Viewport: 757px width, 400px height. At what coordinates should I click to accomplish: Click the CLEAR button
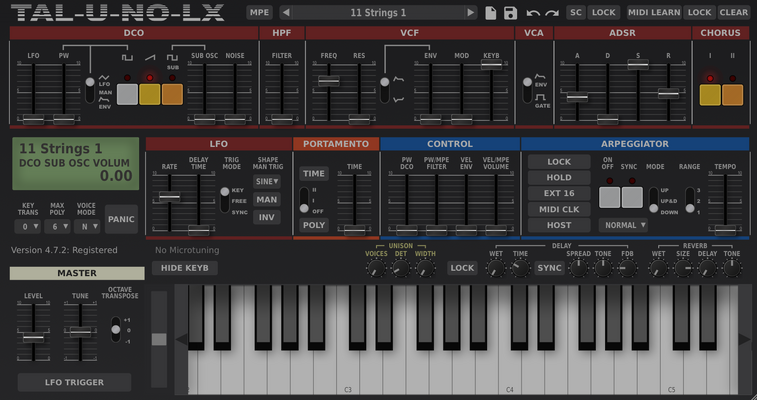pos(734,13)
